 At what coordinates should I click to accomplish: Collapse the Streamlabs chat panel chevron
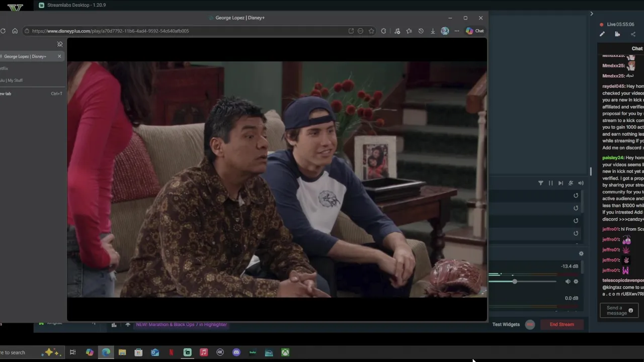(592, 14)
